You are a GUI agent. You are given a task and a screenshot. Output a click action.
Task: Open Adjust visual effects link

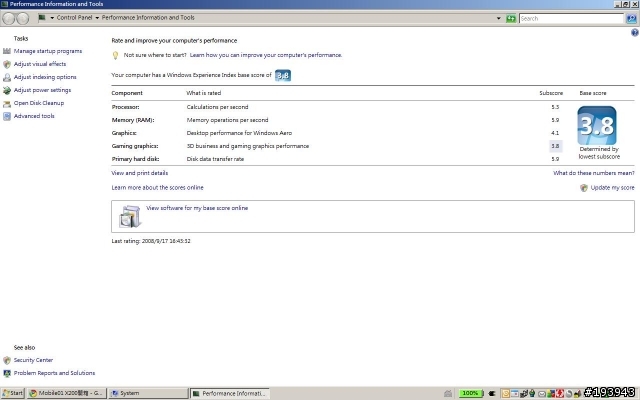(x=40, y=64)
